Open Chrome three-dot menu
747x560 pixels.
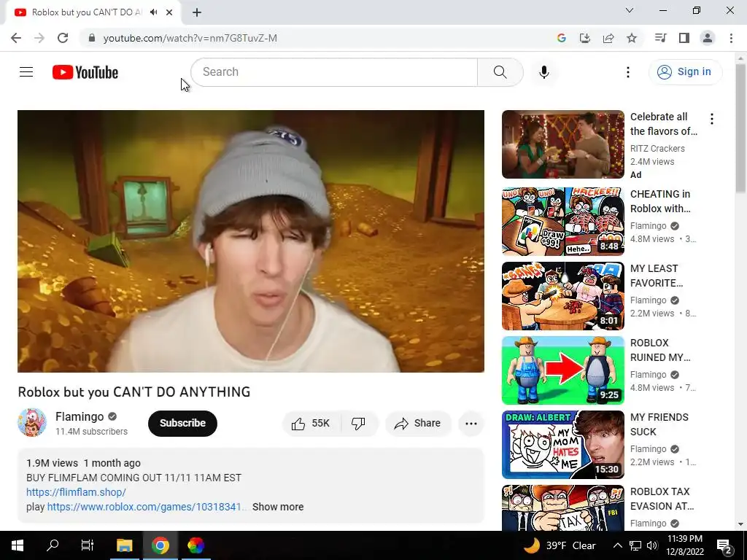(x=731, y=38)
